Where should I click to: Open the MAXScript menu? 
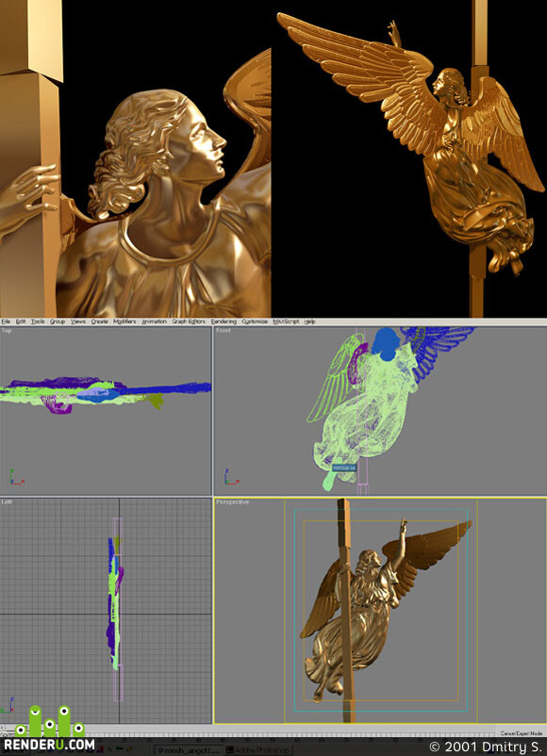pos(286,321)
